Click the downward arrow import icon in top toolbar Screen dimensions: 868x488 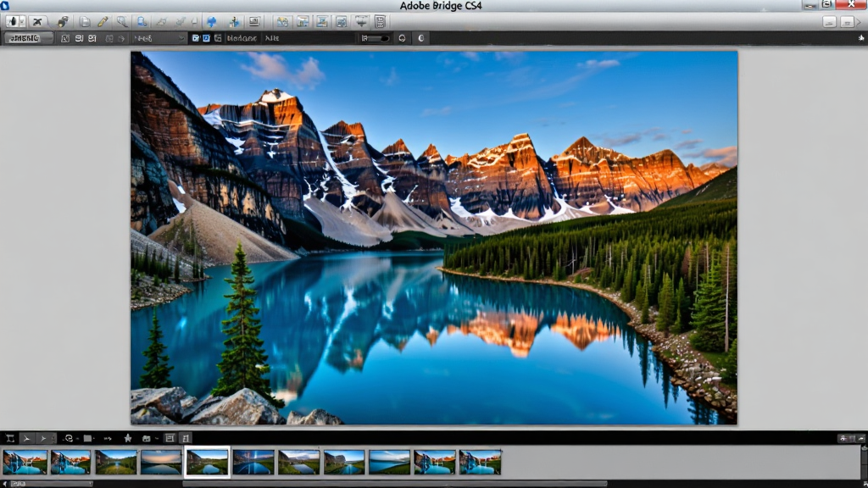361,21
